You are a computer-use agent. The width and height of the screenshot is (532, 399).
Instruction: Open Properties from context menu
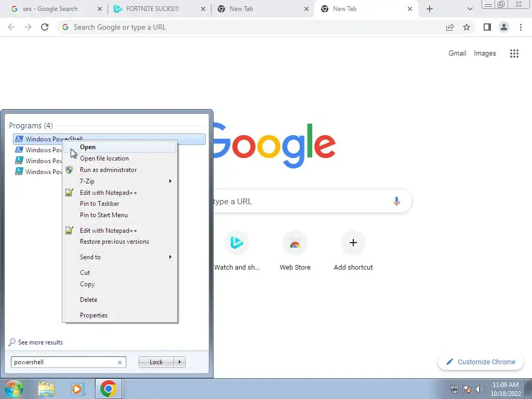pos(120,315)
